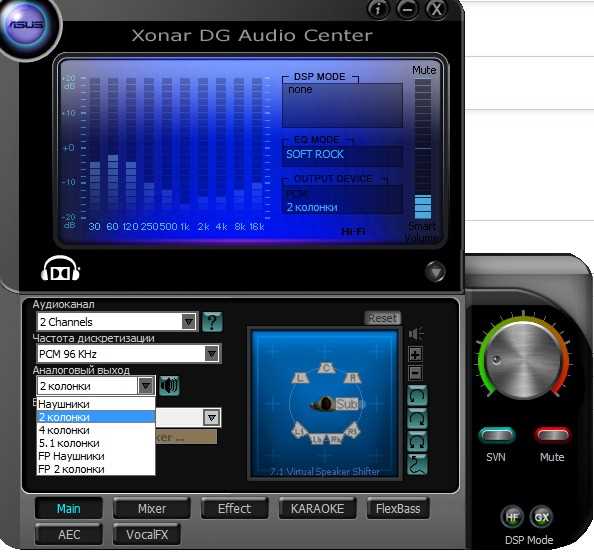The height and width of the screenshot is (552, 594).
Task: Toggle the GX DSP mode button
Action: click(x=541, y=517)
